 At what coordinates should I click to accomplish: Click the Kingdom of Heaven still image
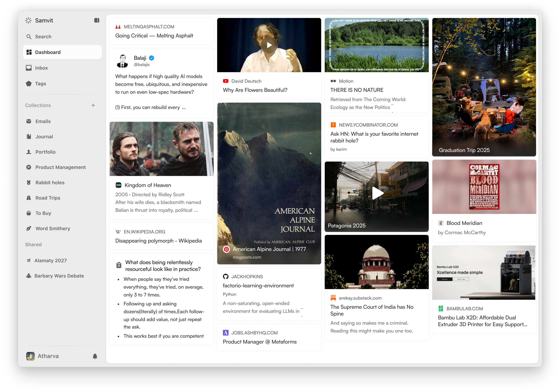(x=161, y=149)
